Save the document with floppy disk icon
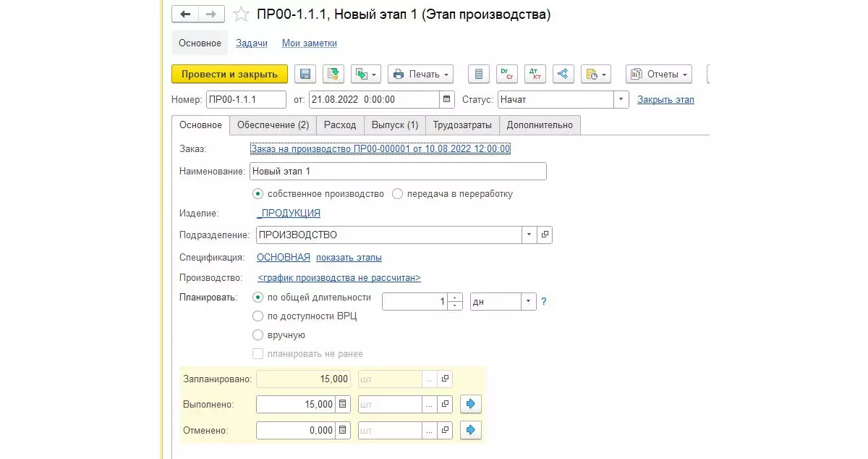The width and height of the screenshot is (868, 459). click(305, 74)
